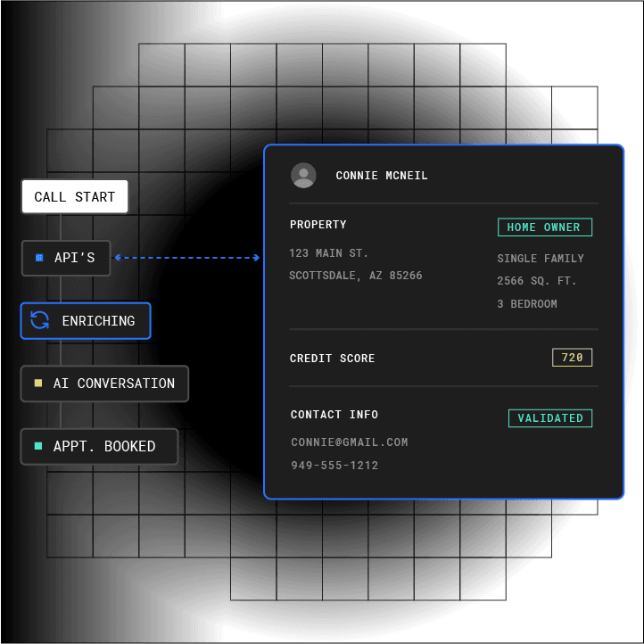Click the dashed blue connector arrow
This screenshot has height=644, width=644.
tap(187, 258)
